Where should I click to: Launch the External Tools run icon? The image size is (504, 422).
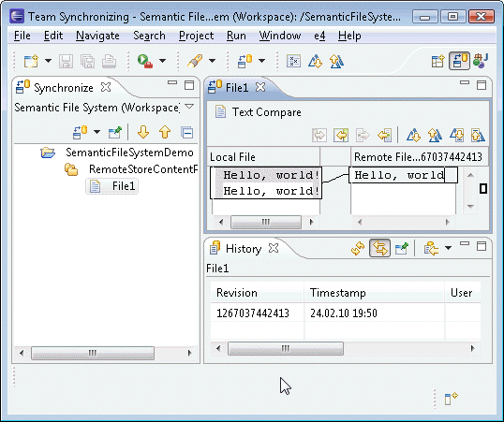[145, 61]
